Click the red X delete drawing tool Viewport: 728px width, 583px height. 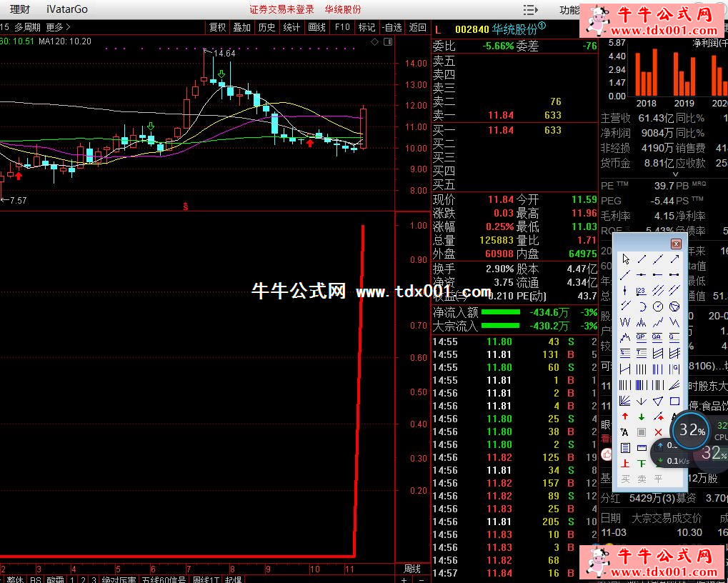(658, 432)
